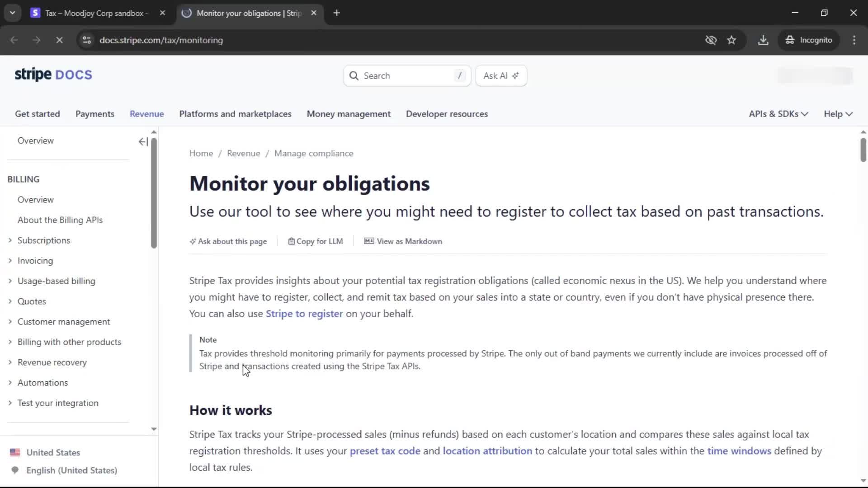Stop loading the page
The height and width of the screenshot is (488, 868).
(x=59, y=40)
